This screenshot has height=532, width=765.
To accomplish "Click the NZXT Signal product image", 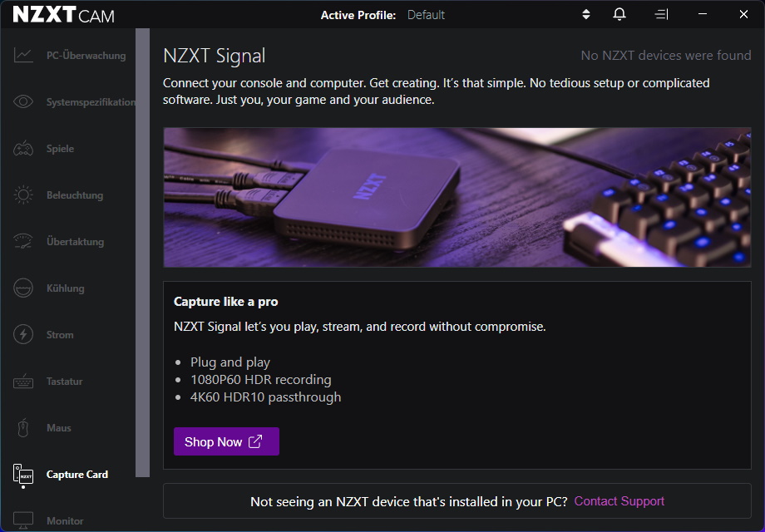I will click(x=457, y=197).
